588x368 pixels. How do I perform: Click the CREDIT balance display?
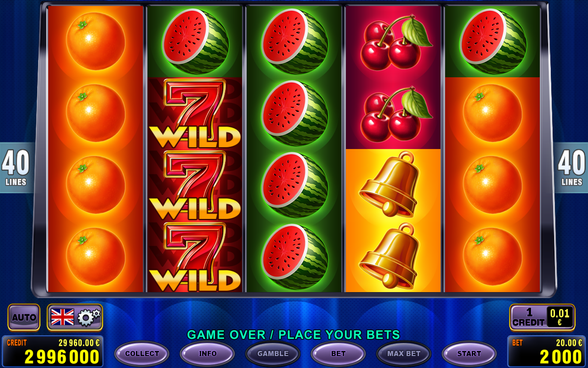pos(53,351)
